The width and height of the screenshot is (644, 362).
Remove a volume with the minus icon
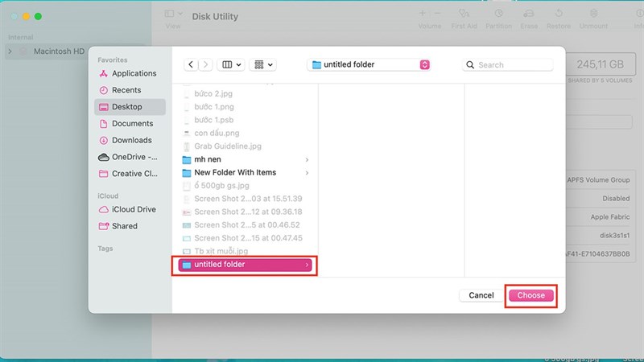coord(438,14)
